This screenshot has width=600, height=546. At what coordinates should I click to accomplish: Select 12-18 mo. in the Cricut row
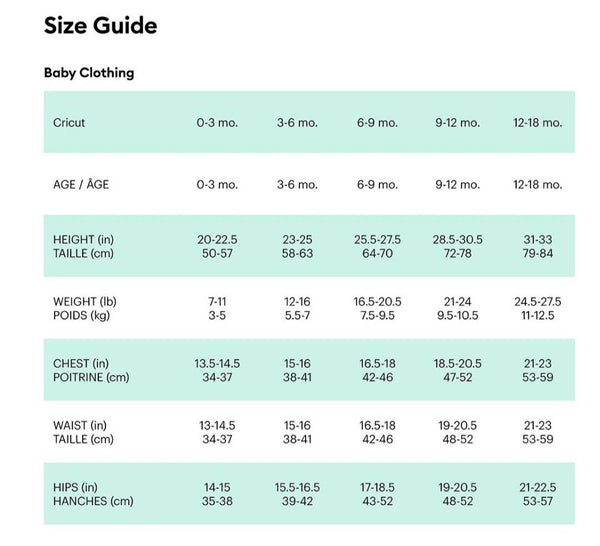(537, 123)
